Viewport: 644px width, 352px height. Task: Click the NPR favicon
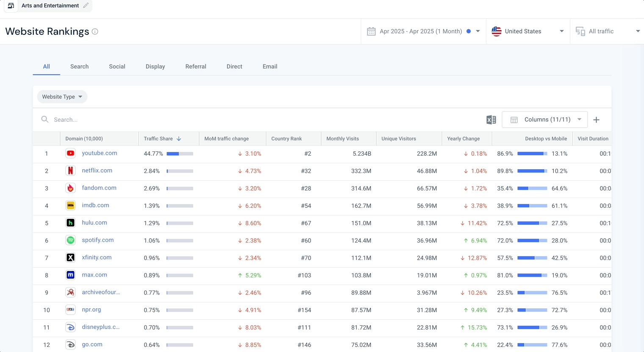click(71, 310)
